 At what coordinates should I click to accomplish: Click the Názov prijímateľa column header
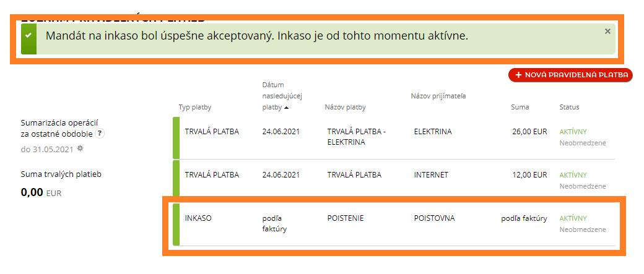438,96
